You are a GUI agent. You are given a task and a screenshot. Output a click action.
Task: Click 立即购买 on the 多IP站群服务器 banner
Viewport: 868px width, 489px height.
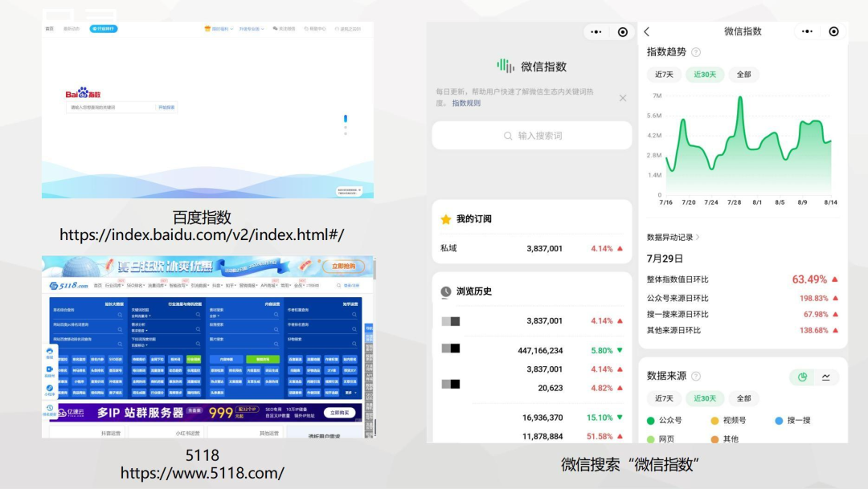[x=340, y=413]
